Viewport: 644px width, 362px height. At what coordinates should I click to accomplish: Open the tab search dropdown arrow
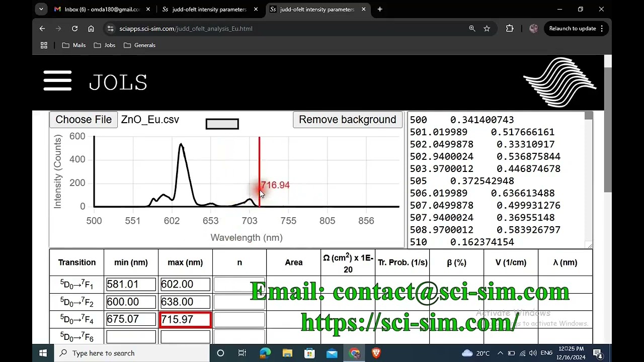point(41,9)
